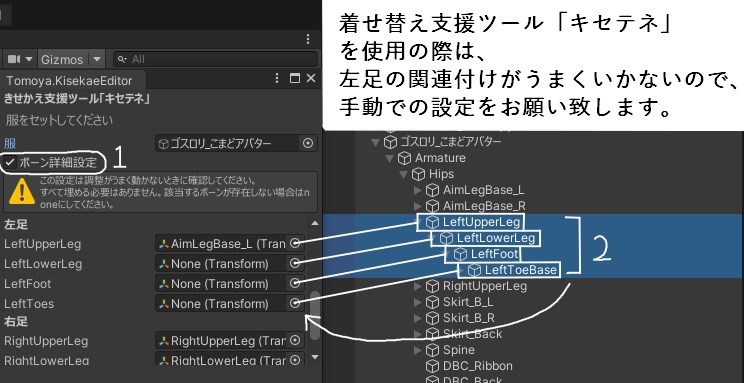Select LeftLowerLeg in hierarchy

(x=496, y=238)
